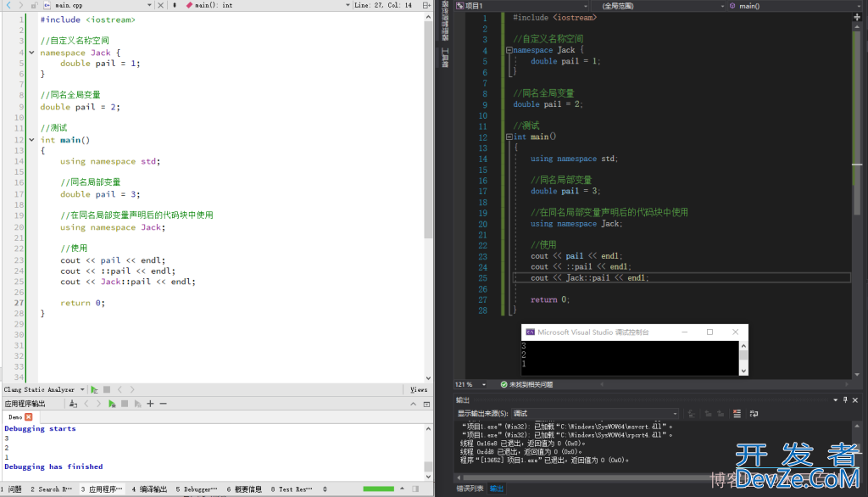Image resolution: width=868 pixels, height=497 pixels.
Task: Clear the application output pane
Action: point(73,404)
